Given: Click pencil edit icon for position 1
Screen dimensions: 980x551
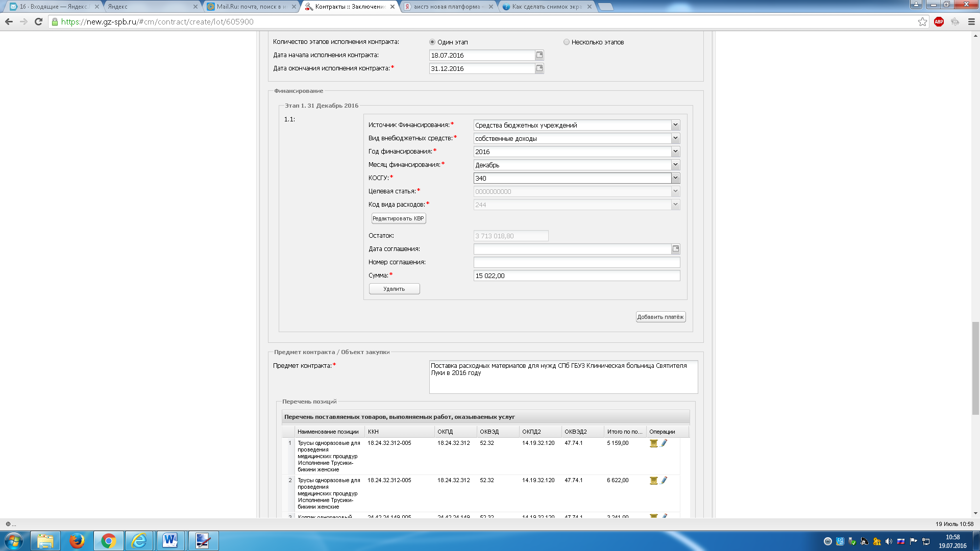Looking at the screenshot, I should point(664,443).
